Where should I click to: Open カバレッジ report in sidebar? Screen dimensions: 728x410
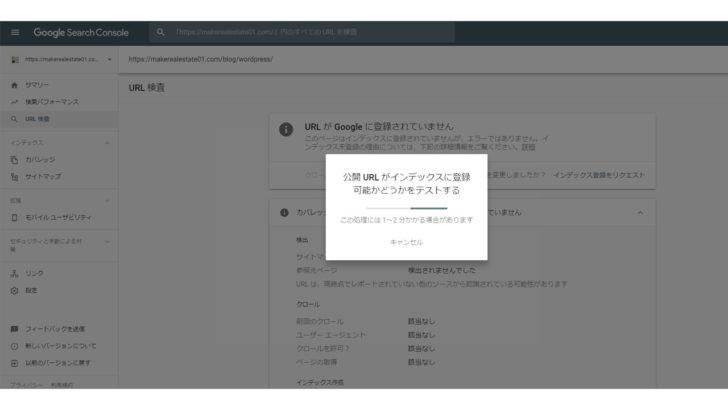tap(40, 159)
